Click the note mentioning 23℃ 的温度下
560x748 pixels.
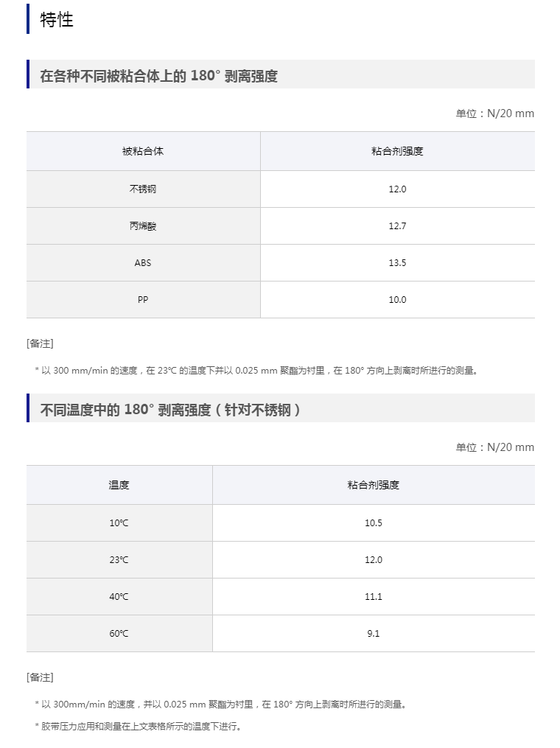pyautogui.click(x=256, y=371)
